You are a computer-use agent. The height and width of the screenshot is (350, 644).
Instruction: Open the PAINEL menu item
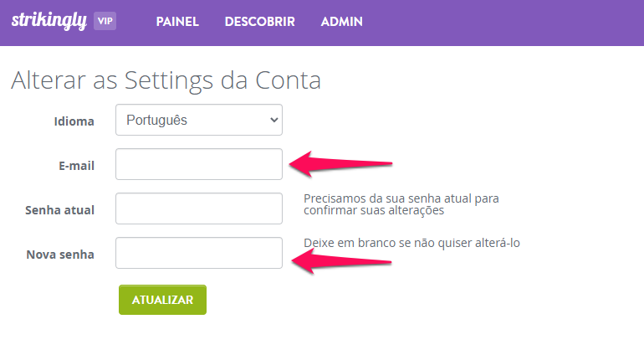(177, 22)
